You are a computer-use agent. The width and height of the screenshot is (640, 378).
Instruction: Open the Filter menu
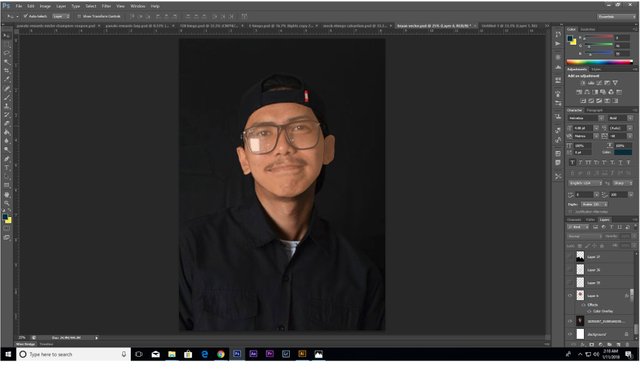click(x=106, y=6)
